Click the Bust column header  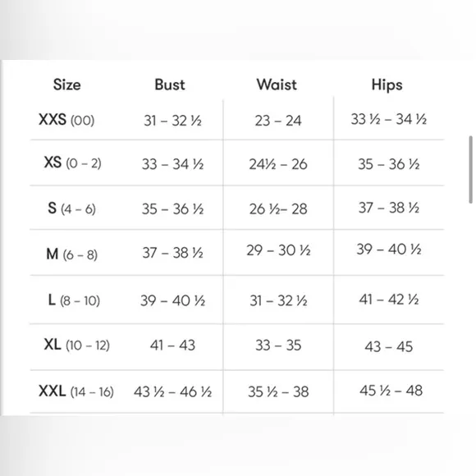tap(170, 85)
